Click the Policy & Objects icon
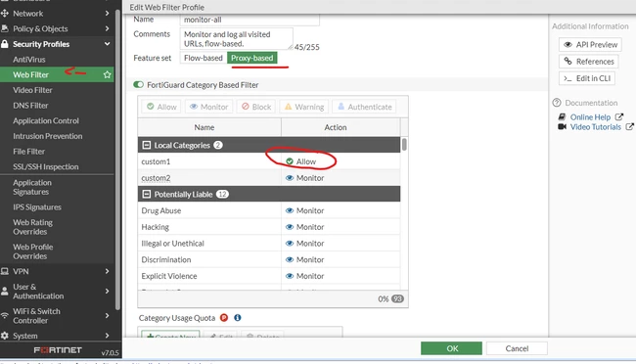 tap(5, 28)
